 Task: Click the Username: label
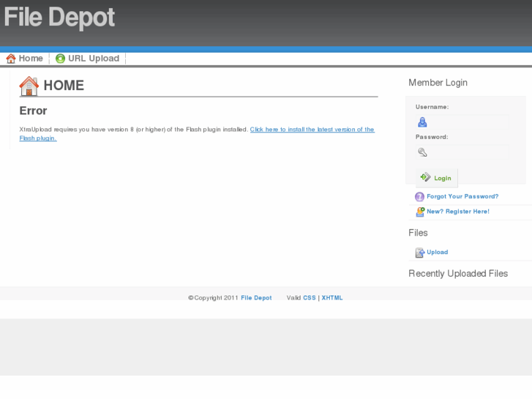pyautogui.click(x=432, y=107)
